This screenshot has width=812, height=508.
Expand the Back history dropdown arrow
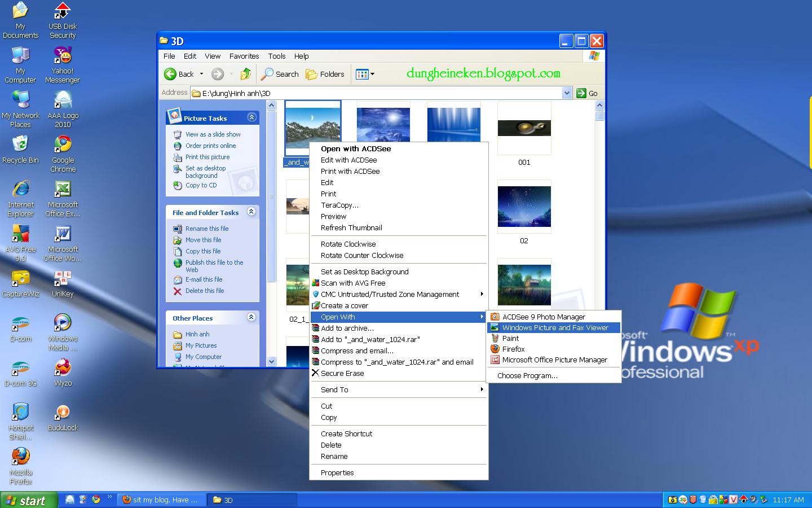coord(201,74)
